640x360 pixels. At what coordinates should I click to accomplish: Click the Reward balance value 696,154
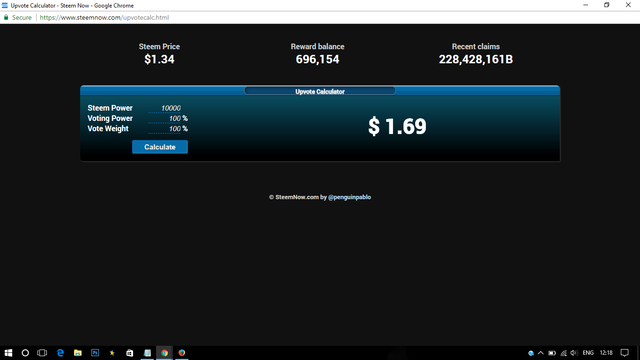tap(317, 59)
